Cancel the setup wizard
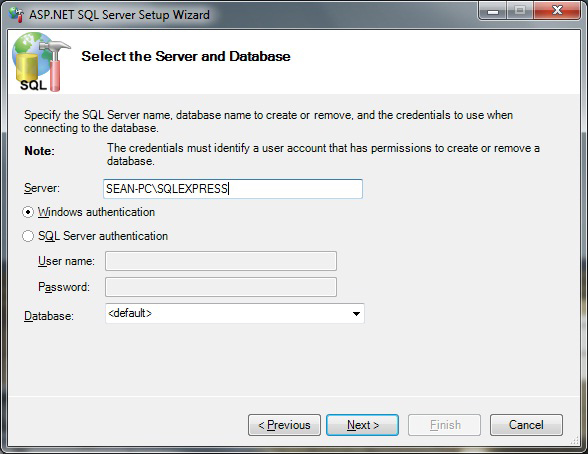 point(526,425)
